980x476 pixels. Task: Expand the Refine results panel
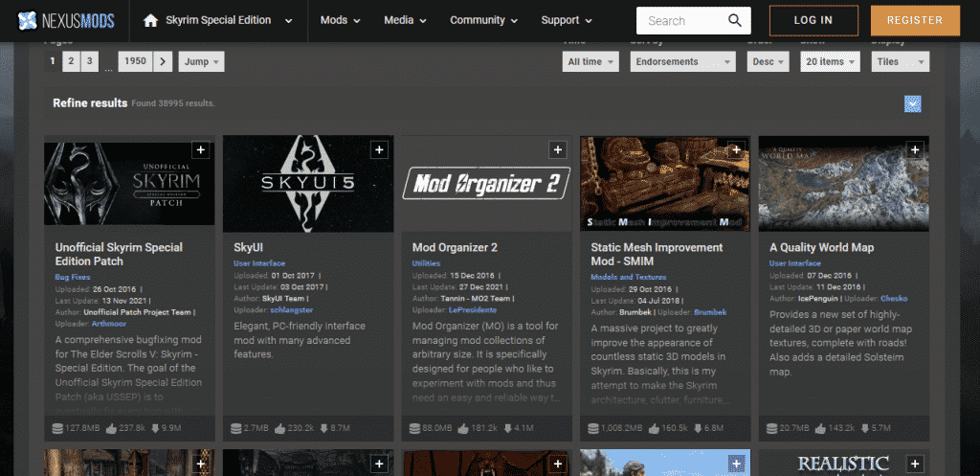912,103
